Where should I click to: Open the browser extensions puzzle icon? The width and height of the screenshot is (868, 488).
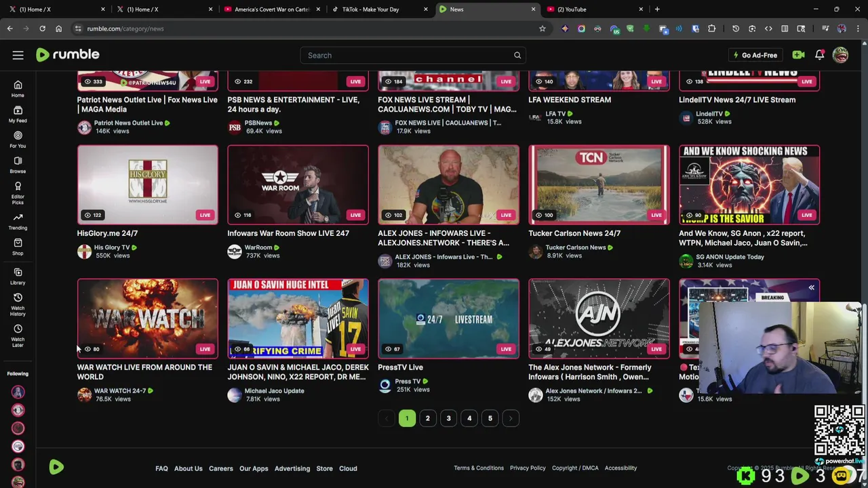click(711, 28)
